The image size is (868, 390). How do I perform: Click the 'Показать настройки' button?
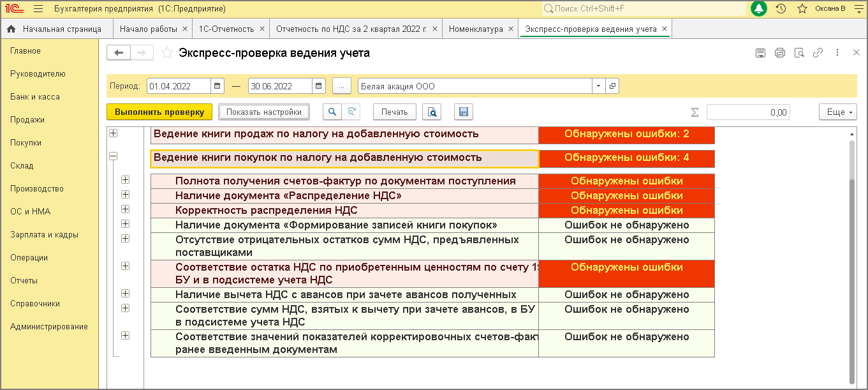coord(263,112)
